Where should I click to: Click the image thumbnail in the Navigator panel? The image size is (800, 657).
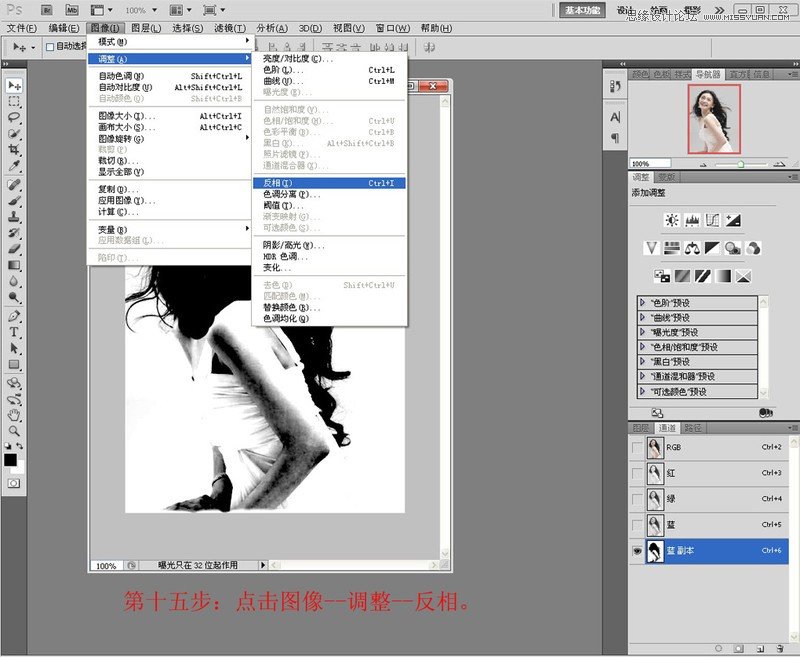click(x=713, y=119)
